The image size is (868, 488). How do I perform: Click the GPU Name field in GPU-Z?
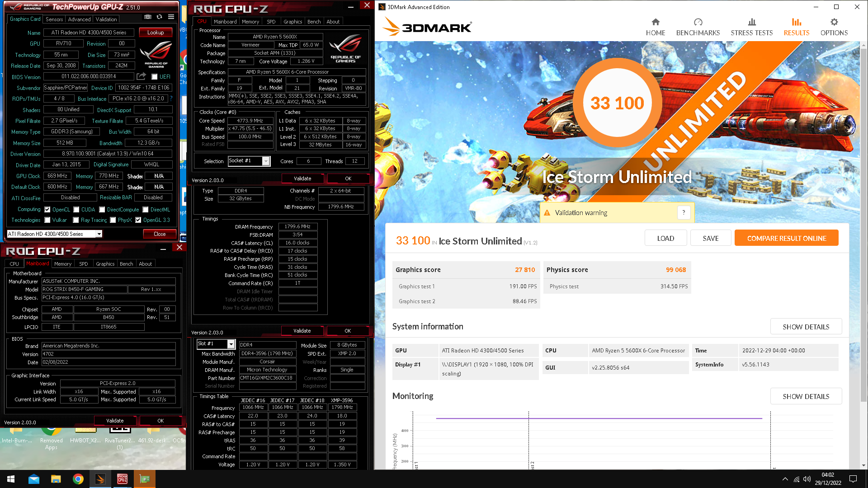89,33
